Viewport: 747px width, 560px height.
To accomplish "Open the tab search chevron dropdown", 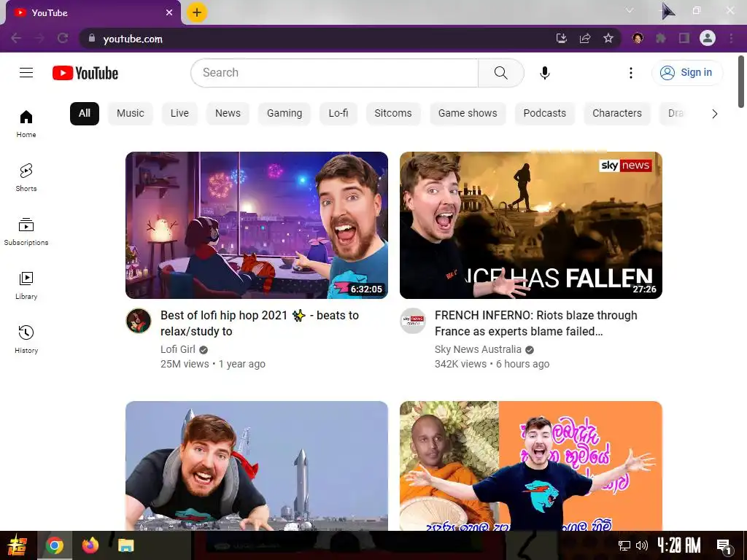I will [x=630, y=10].
